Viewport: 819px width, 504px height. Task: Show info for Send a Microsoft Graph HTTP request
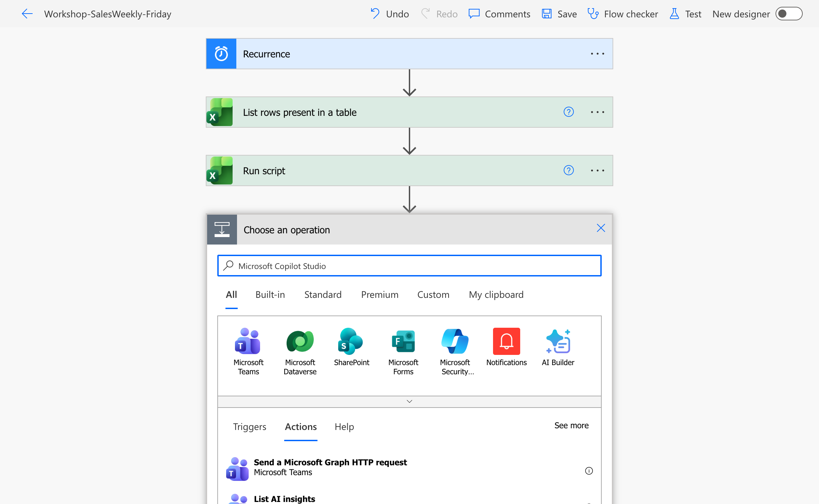[589, 471]
